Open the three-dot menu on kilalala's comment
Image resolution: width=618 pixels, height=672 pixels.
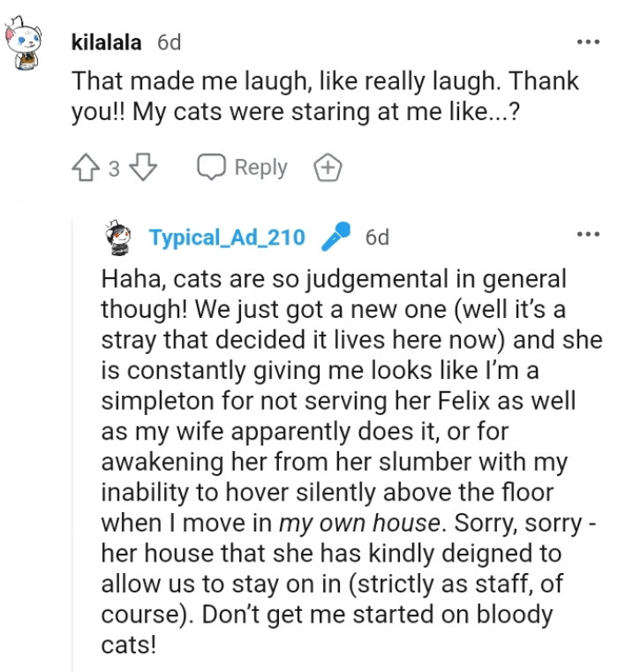(587, 42)
